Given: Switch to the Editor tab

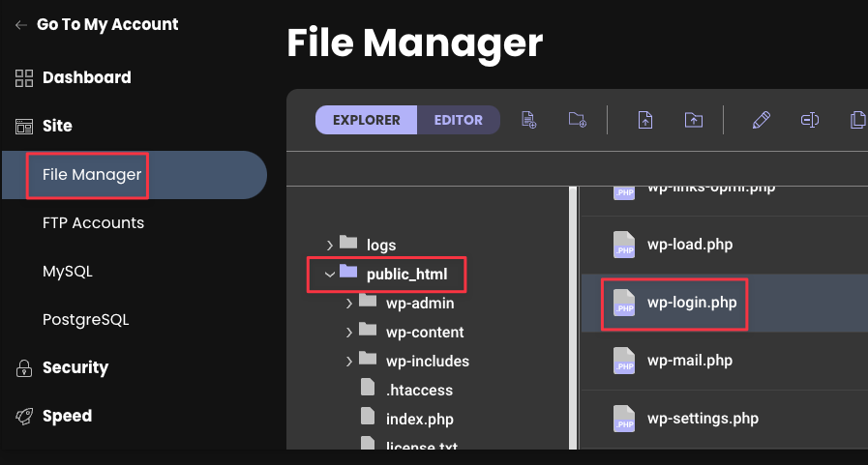Looking at the screenshot, I should [459, 120].
